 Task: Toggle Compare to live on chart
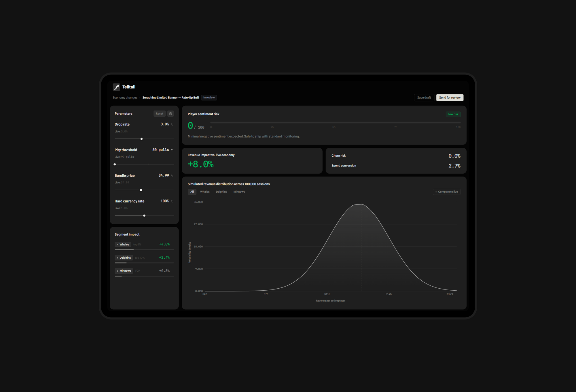446,192
